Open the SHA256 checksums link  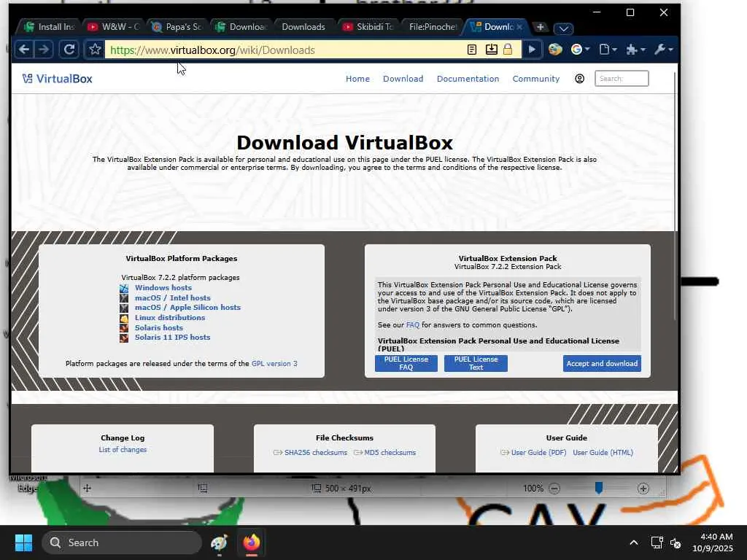pyautogui.click(x=315, y=452)
